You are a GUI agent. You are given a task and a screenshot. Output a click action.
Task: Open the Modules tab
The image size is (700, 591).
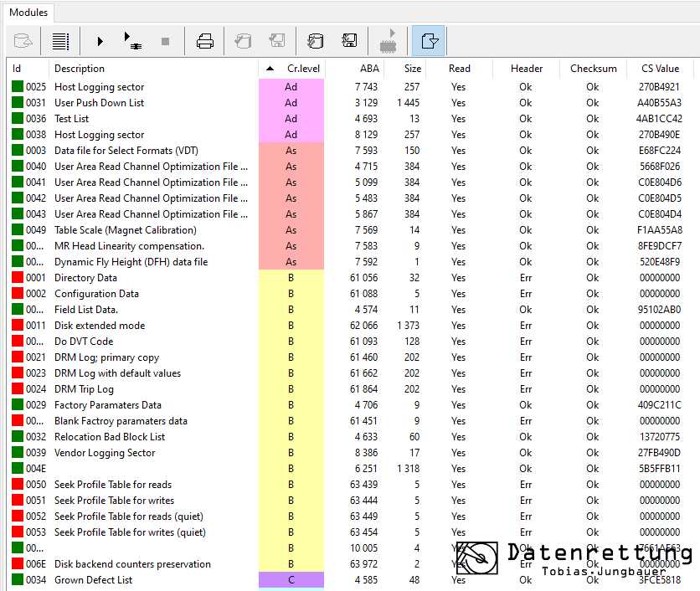point(28,13)
